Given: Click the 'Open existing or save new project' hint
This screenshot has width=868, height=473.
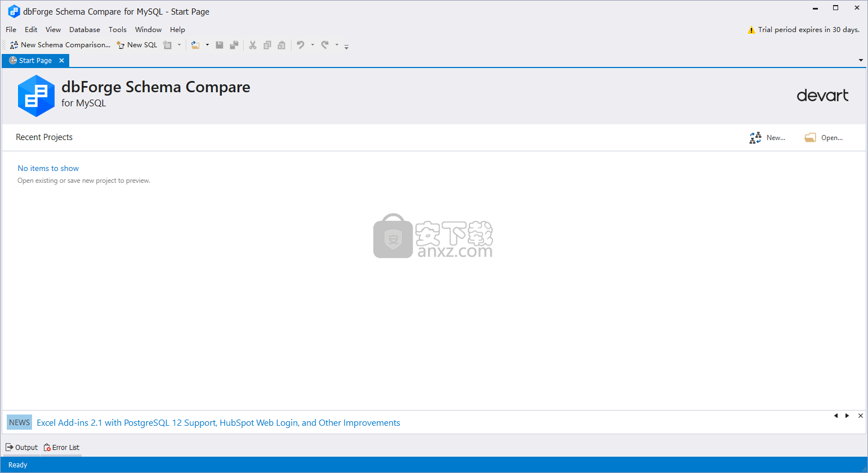Looking at the screenshot, I should 84,181.
